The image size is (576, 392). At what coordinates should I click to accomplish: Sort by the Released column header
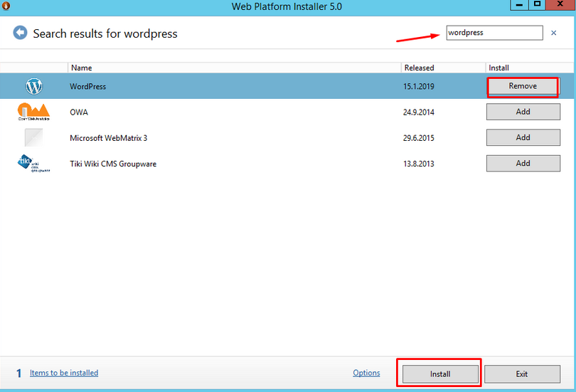(444, 68)
